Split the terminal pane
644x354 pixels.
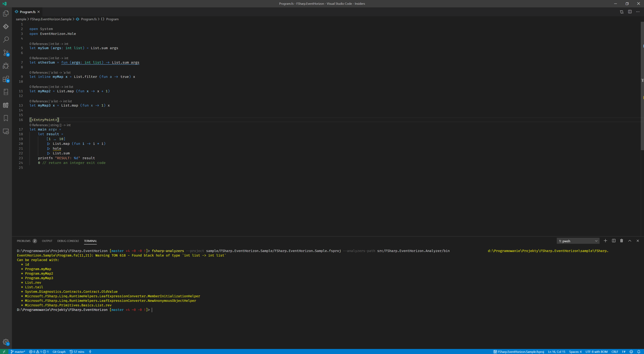[x=613, y=241]
